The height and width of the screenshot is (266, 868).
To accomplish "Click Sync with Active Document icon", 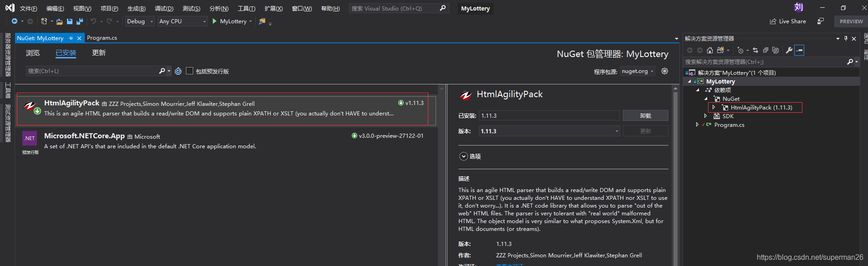I will click(x=755, y=50).
